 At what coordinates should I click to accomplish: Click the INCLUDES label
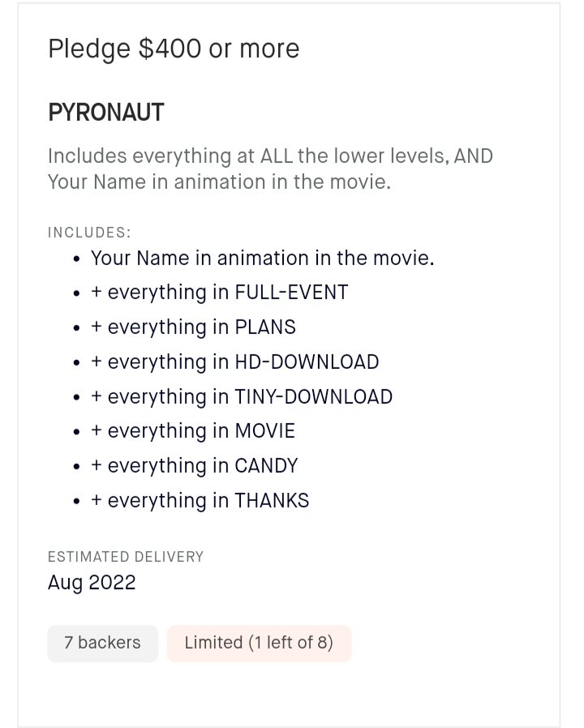point(90,232)
